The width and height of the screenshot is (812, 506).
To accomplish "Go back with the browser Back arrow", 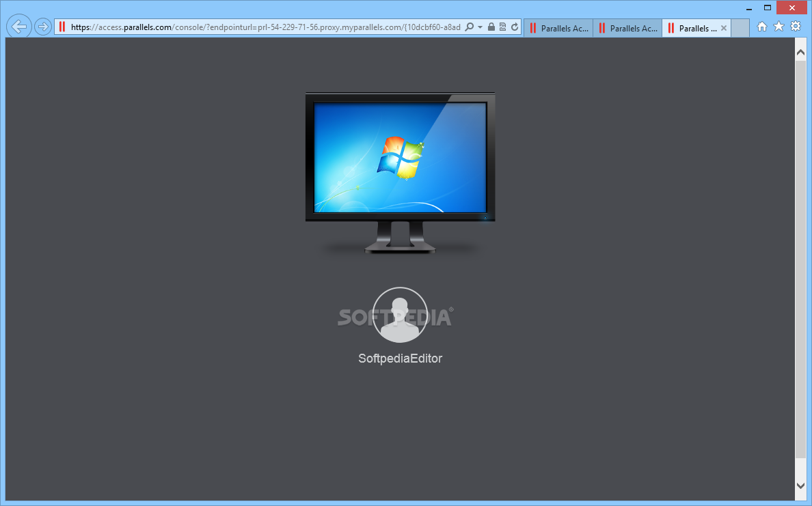I will pyautogui.click(x=19, y=27).
